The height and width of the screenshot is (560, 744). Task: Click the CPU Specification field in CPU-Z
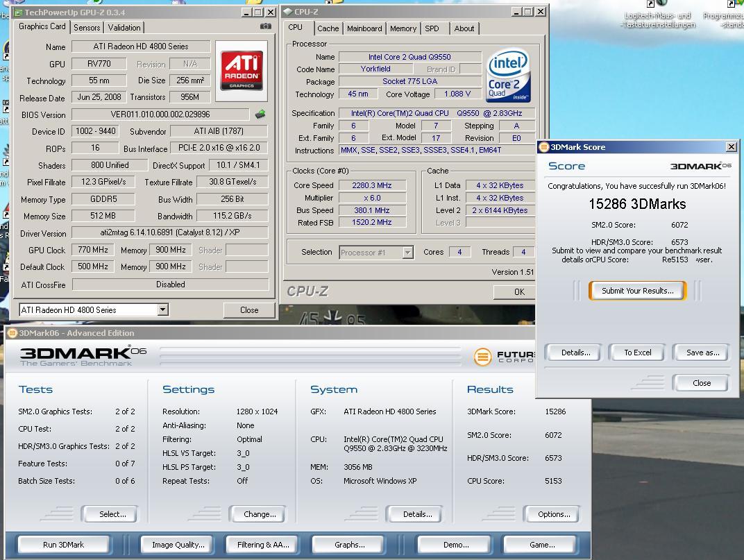[437, 113]
